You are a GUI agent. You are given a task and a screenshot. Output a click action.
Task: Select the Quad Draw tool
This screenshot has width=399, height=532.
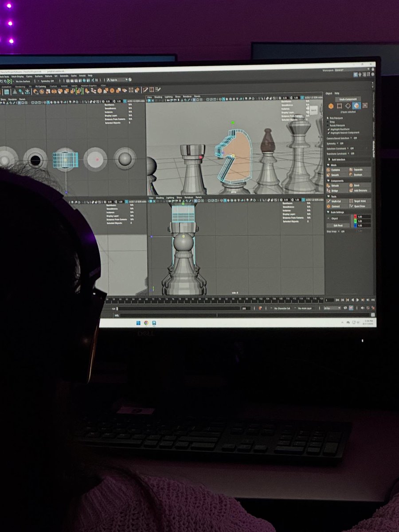tap(360, 207)
